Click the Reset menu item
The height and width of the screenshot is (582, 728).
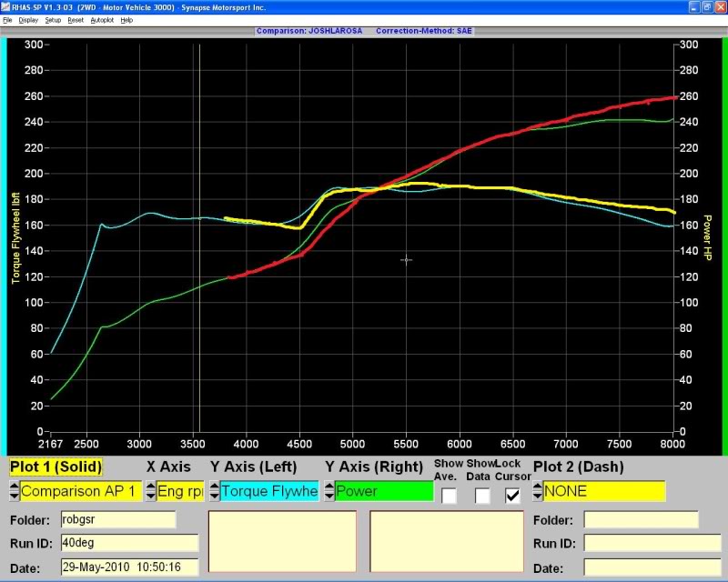[76, 19]
